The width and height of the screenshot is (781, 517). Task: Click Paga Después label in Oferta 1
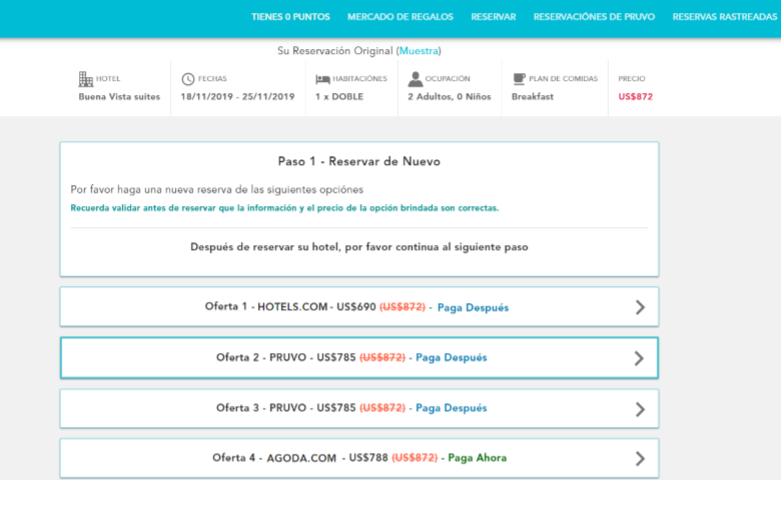[x=473, y=308]
